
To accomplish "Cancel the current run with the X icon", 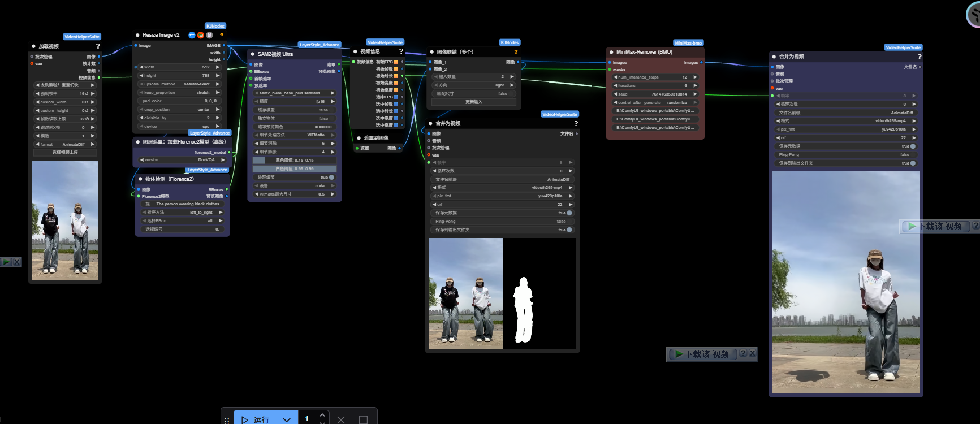I will 341,419.
